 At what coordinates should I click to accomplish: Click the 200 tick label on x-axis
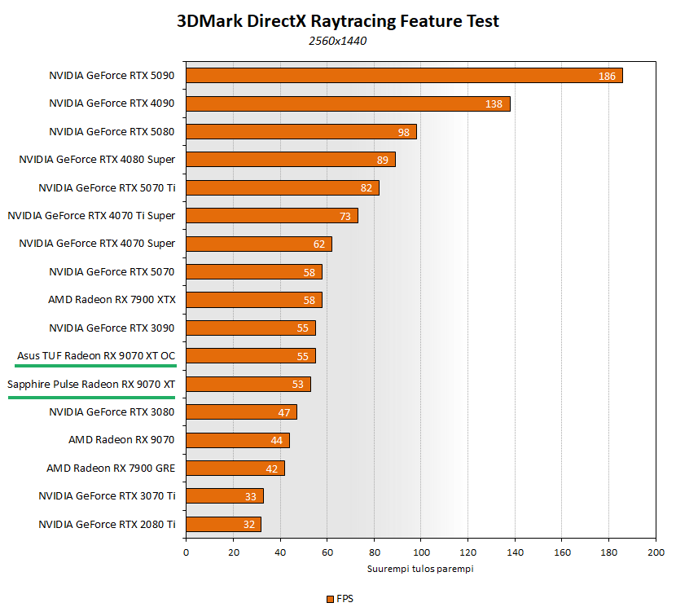tap(656, 552)
